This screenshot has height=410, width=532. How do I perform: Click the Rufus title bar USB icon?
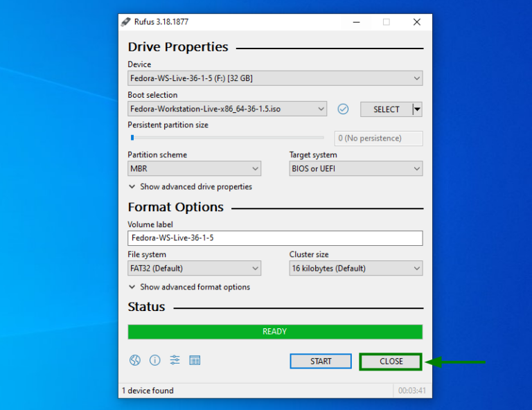[x=125, y=21]
